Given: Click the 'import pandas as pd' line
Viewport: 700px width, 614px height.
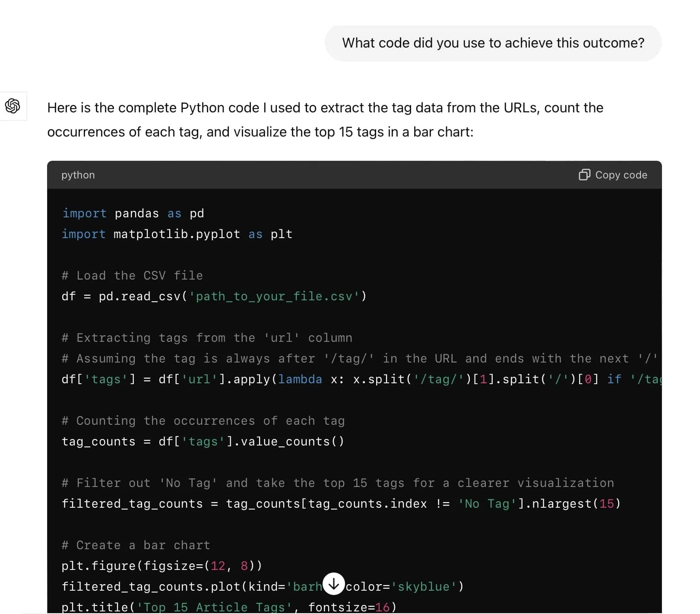Looking at the screenshot, I should click(133, 213).
